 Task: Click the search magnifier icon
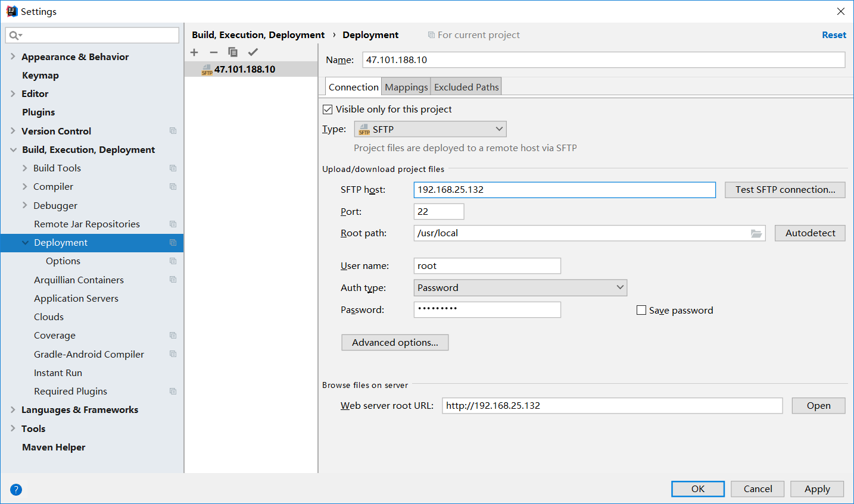tap(14, 36)
